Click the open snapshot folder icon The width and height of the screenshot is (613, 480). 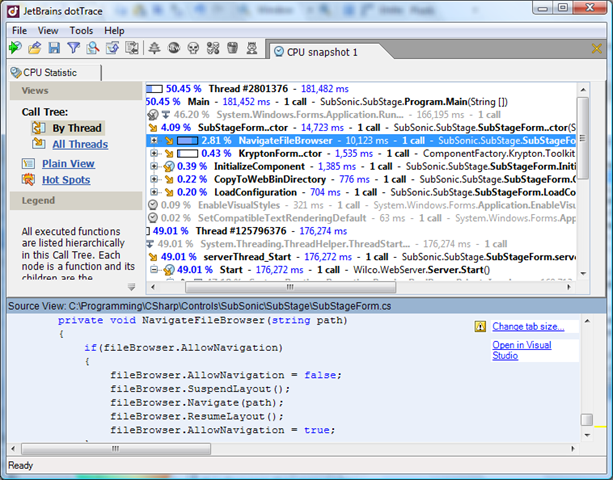35,48
